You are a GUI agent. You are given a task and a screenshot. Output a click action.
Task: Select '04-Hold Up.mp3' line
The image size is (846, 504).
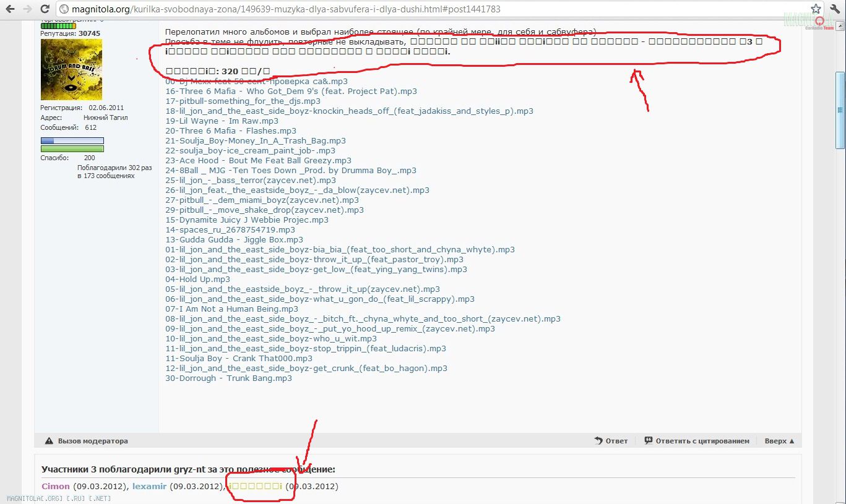coord(197,280)
